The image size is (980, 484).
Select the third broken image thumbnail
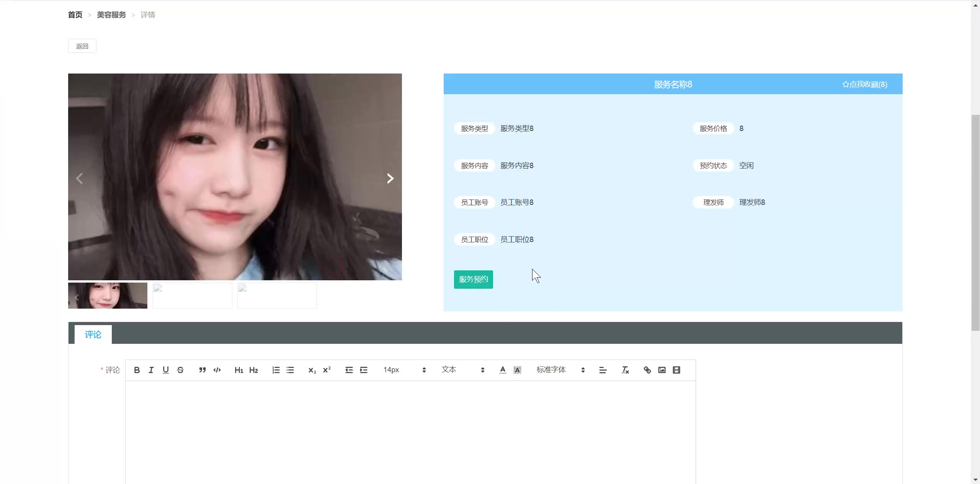[277, 296]
